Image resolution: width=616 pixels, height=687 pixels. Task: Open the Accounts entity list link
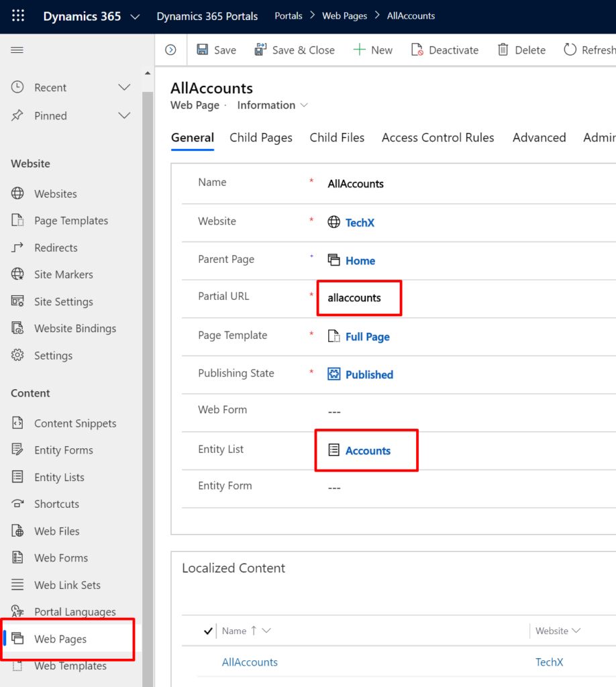tap(368, 451)
